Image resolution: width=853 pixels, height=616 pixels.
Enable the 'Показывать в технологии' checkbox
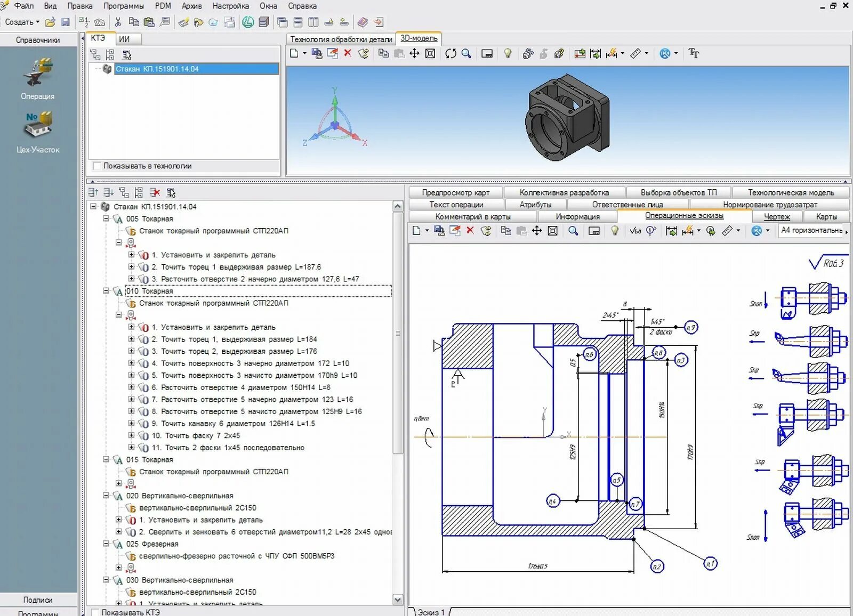pos(97,166)
